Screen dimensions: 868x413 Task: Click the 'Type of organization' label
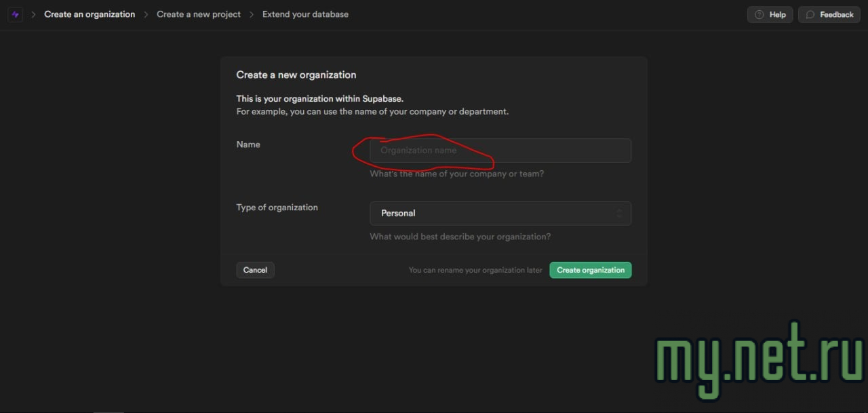[x=277, y=208]
